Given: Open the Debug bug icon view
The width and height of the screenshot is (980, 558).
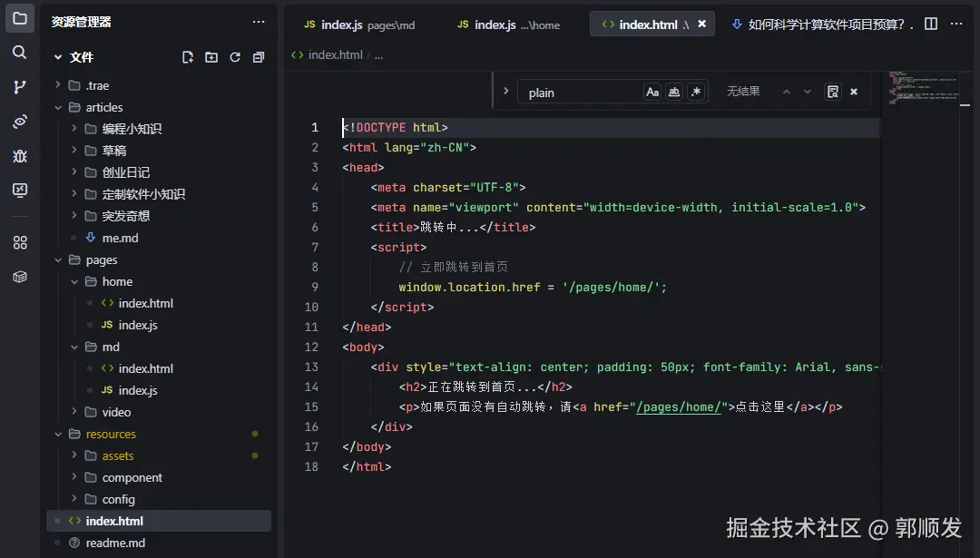Looking at the screenshot, I should [19, 155].
